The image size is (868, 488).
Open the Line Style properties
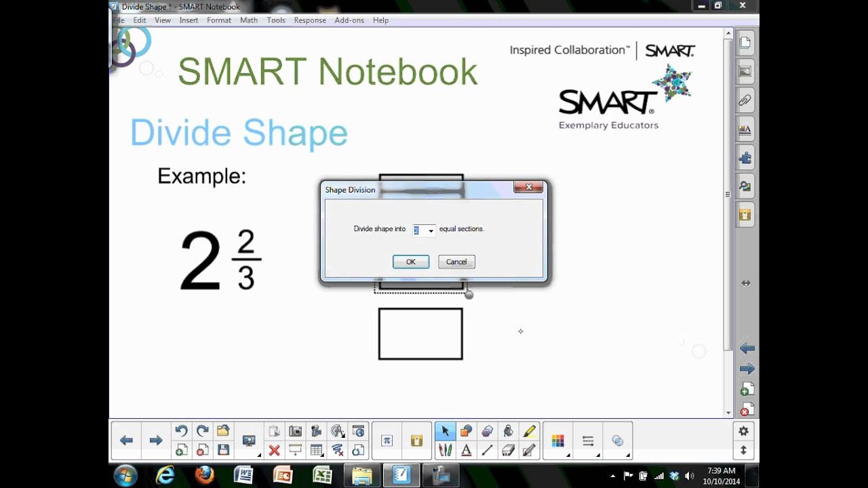pyautogui.click(x=588, y=441)
